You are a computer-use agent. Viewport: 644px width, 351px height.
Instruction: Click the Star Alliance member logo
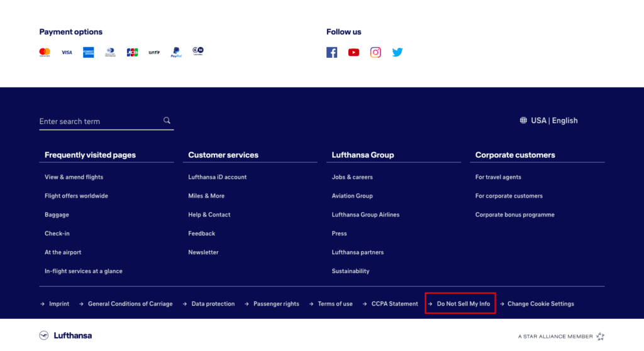[x=561, y=336]
